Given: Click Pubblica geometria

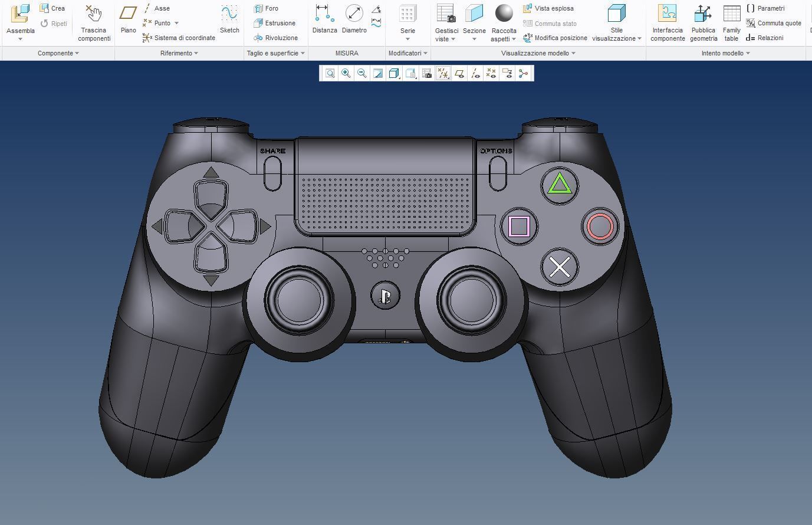Looking at the screenshot, I should [x=703, y=23].
